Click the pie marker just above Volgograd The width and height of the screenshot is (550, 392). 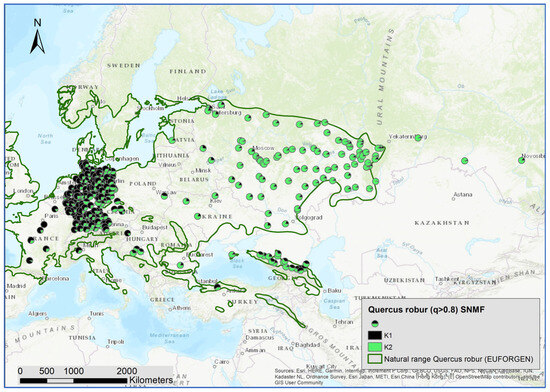(x=297, y=209)
